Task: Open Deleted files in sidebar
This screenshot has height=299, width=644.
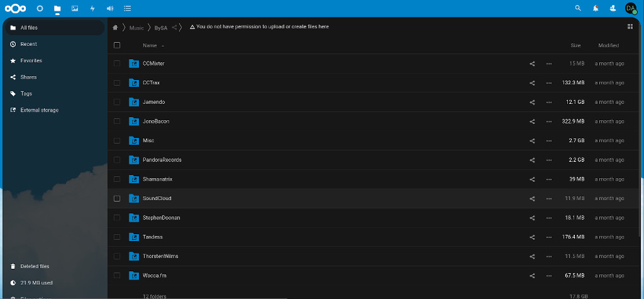Action: pos(35,266)
